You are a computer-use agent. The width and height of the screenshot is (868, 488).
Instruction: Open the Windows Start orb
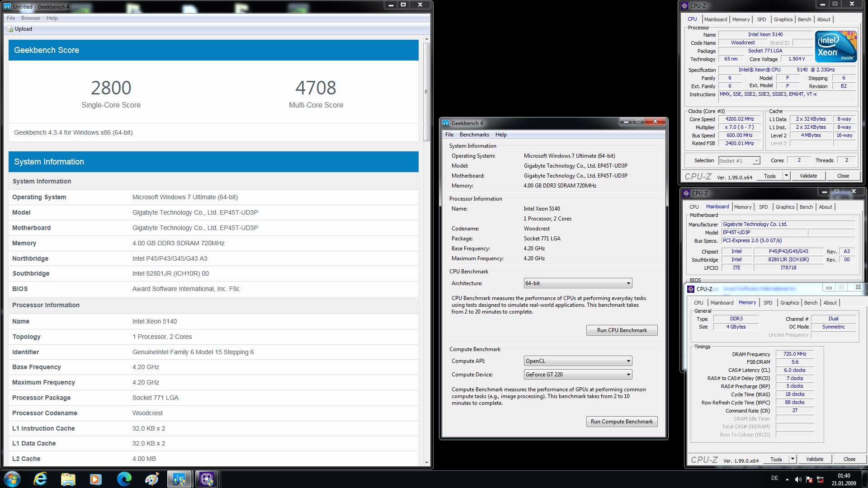pyautogui.click(x=12, y=479)
